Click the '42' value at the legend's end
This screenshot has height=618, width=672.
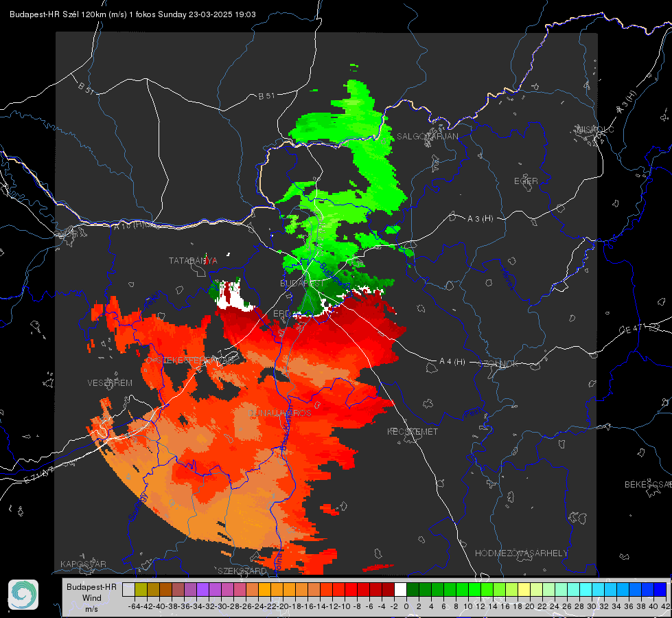[x=665, y=606]
